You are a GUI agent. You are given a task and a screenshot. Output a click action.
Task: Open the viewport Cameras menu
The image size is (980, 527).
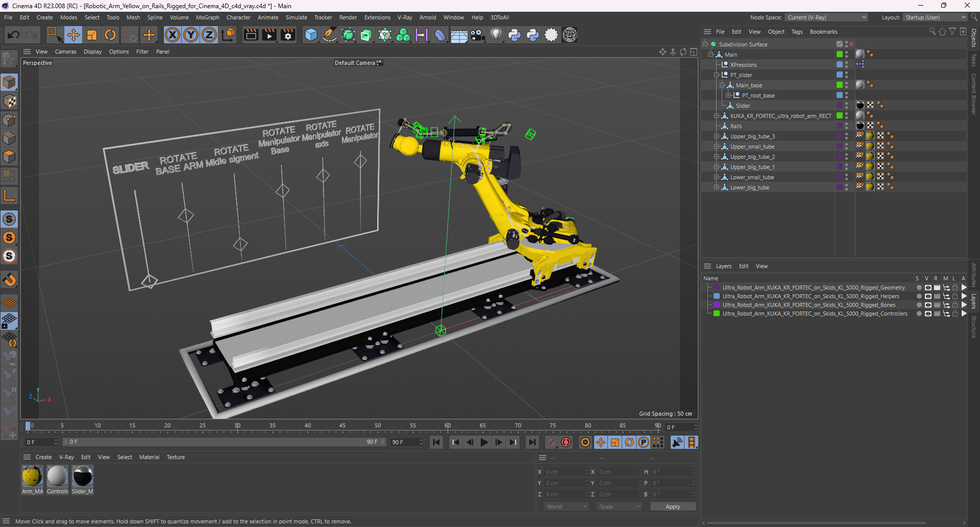pos(65,52)
